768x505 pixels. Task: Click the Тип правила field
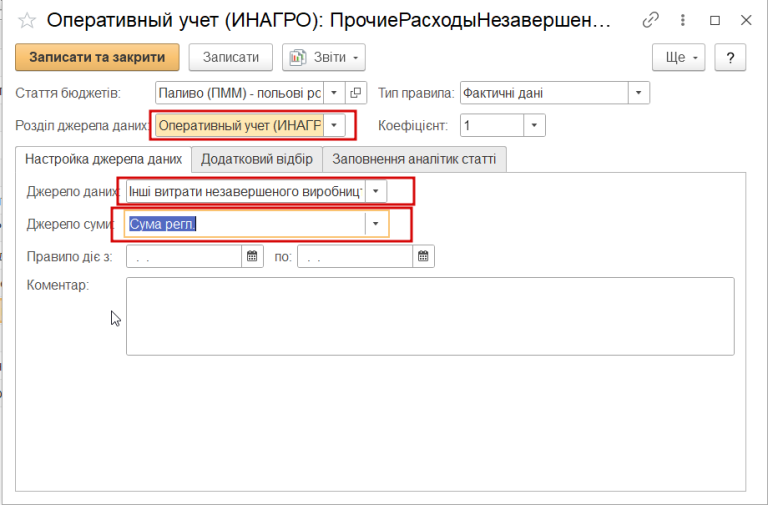(x=544, y=93)
